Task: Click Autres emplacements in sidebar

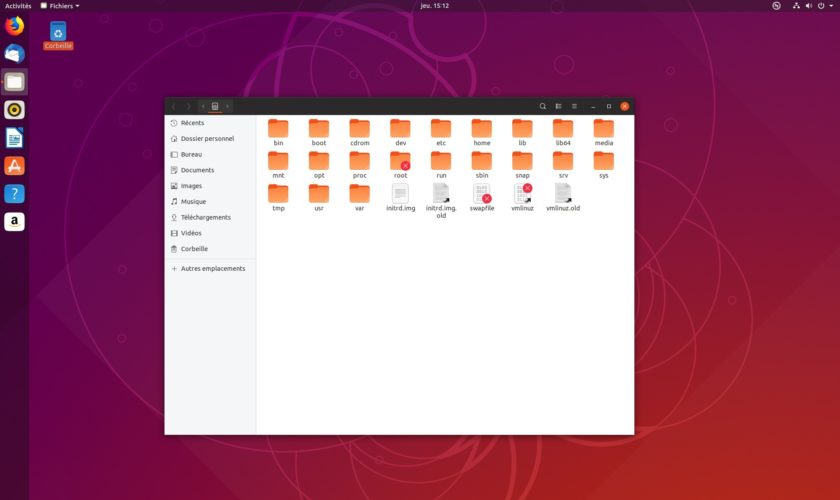Action: 212,269
